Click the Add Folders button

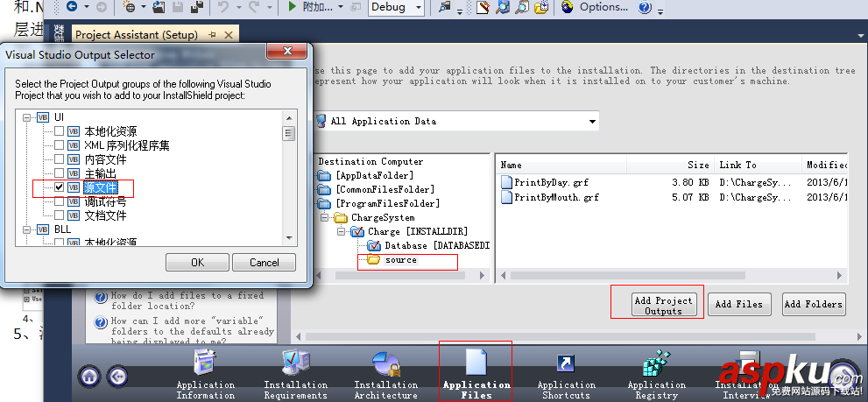(814, 304)
